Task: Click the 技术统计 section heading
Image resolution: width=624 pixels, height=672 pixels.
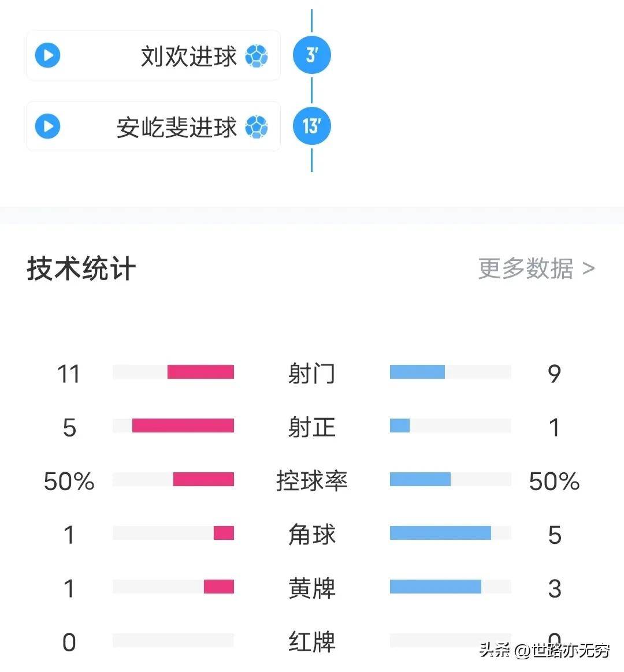Action: click(80, 268)
